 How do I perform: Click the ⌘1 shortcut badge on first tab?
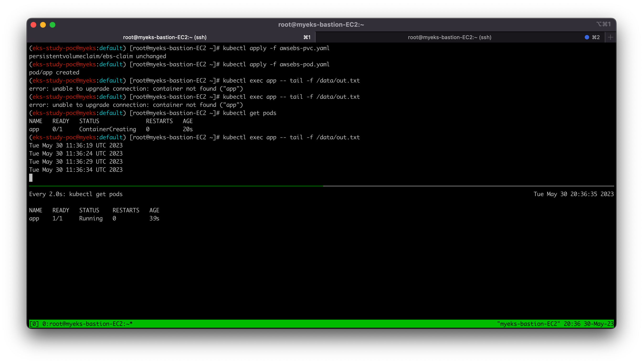click(307, 37)
